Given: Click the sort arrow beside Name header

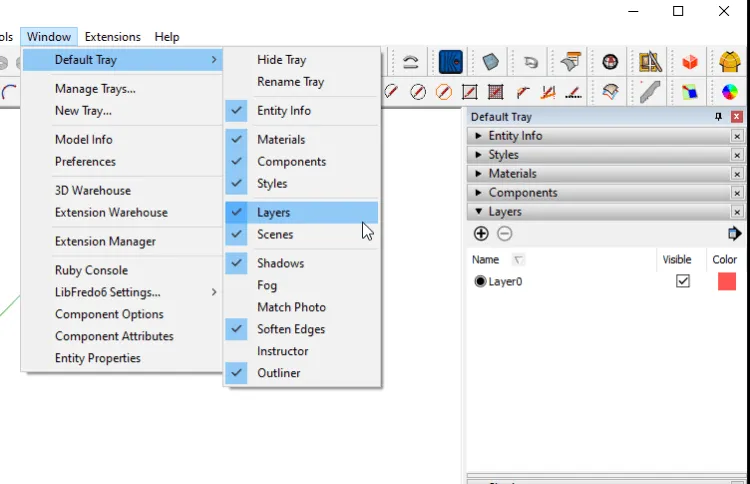Looking at the screenshot, I should (x=518, y=260).
